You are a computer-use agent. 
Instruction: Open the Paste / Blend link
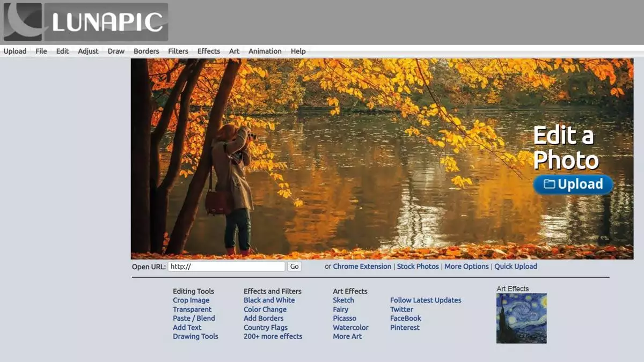click(194, 319)
